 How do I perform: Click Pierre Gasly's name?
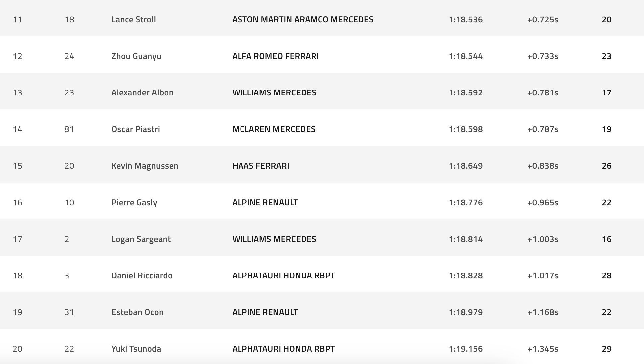[134, 202]
